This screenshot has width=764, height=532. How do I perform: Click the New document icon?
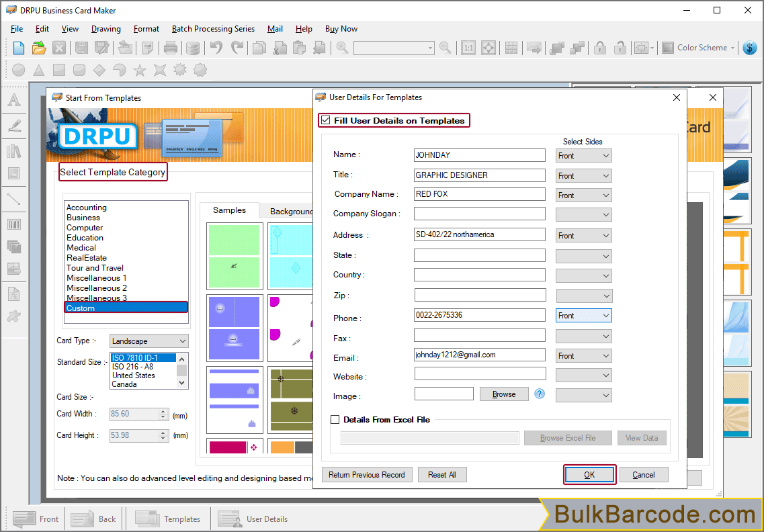tap(19, 48)
